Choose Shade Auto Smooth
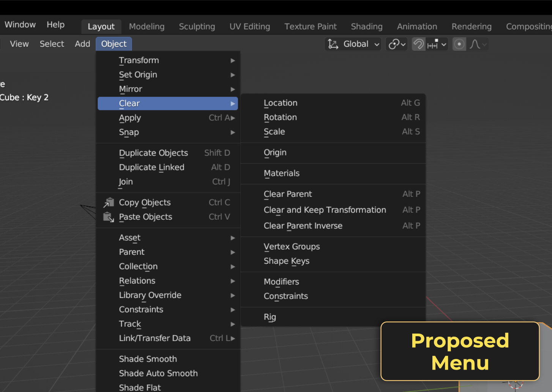Image resolution: width=552 pixels, height=392 pixels. 168,373
